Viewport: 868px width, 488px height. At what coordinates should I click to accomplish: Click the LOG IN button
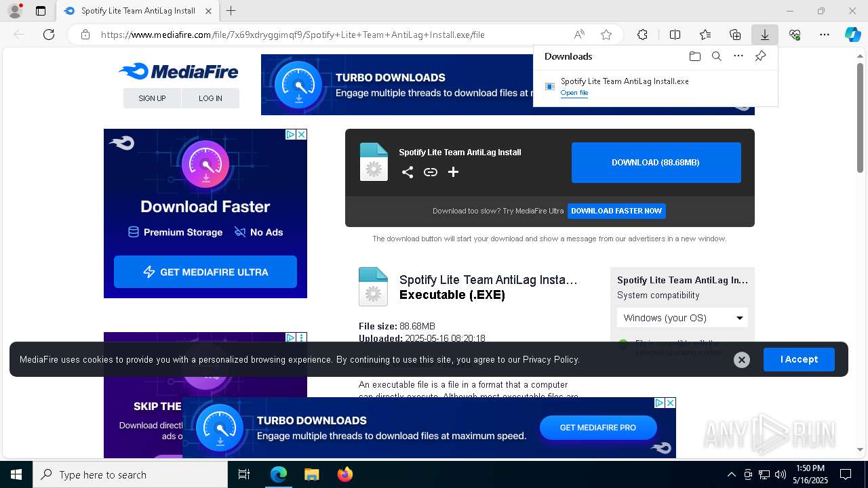210,98
